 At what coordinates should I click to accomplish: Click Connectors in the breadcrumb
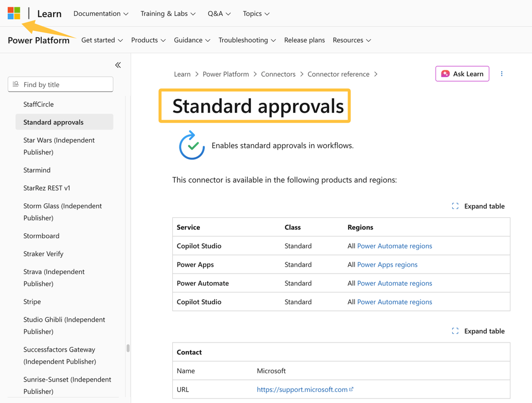(278, 74)
